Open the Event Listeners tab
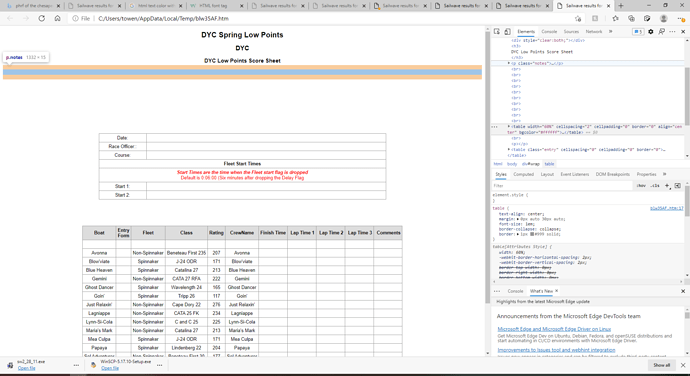Viewport: 690px width, 376px height. pos(574,174)
